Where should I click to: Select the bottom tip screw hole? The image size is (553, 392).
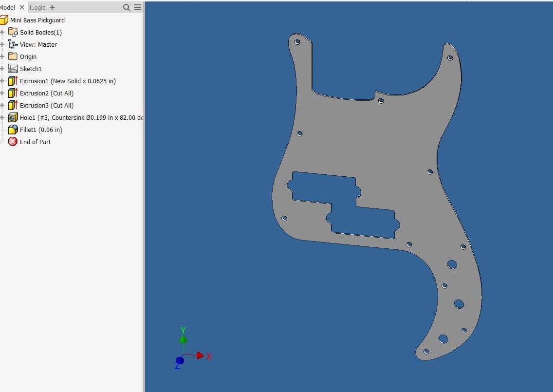pyautogui.click(x=426, y=352)
